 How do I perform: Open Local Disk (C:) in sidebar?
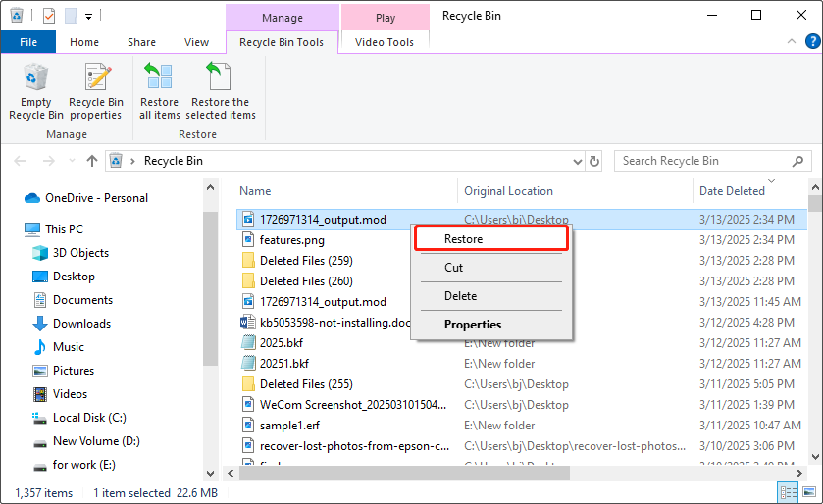click(89, 418)
